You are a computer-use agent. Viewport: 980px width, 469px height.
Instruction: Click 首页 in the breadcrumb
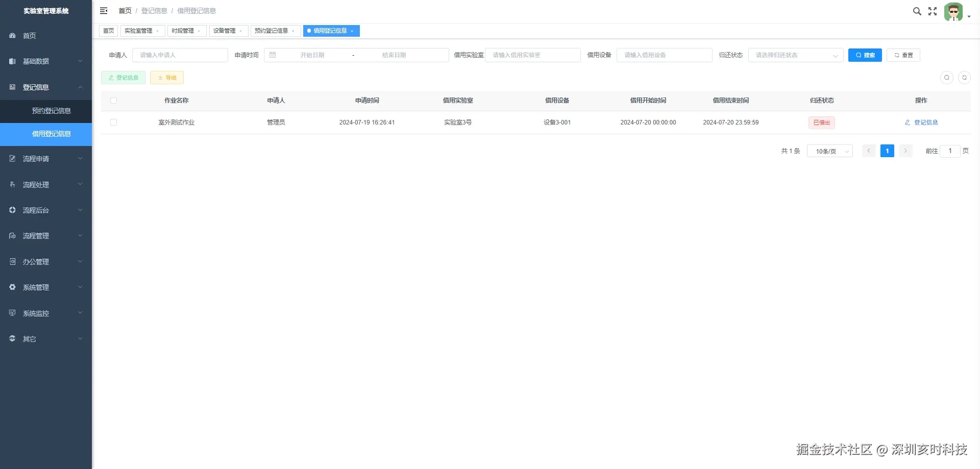[125, 11]
